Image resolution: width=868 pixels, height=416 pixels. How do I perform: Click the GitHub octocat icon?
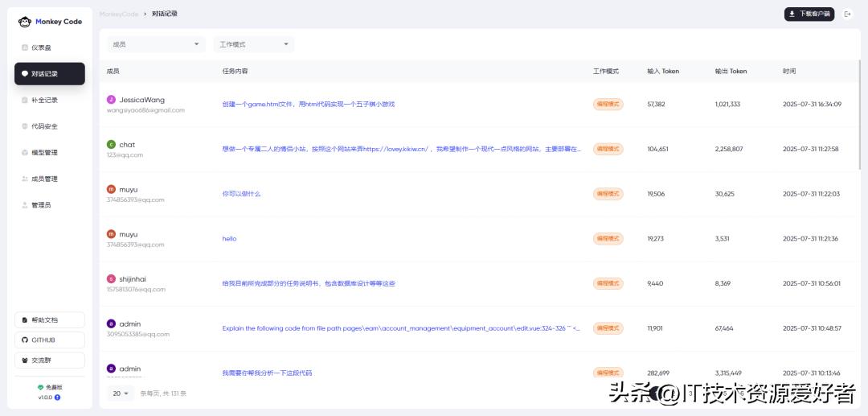[x=24, y=340]
